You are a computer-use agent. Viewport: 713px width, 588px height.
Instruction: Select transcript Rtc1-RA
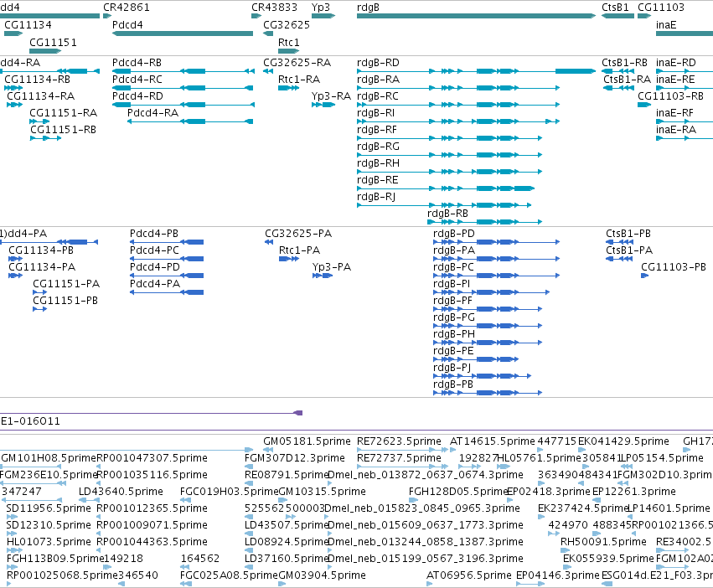(x=299, y=80)
